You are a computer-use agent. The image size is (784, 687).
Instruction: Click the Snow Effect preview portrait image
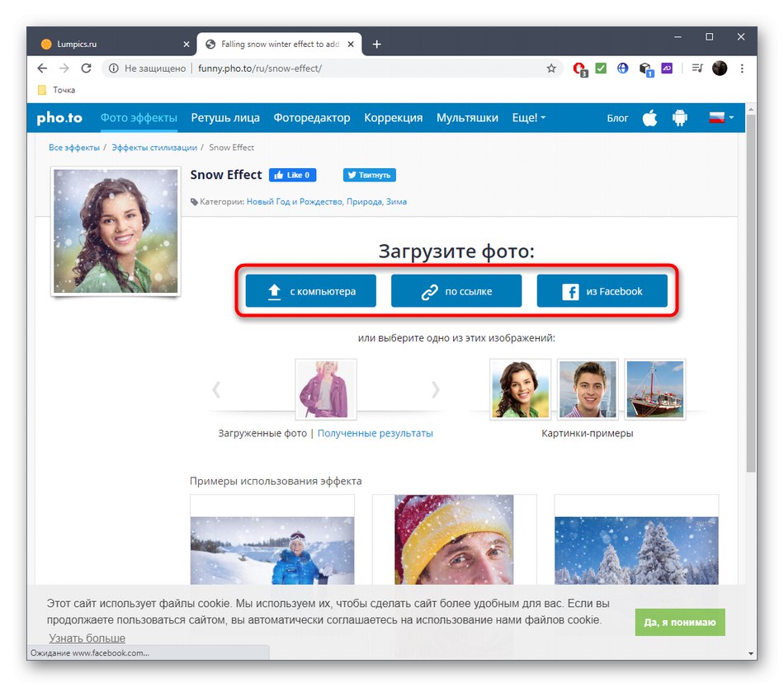pos(116,231)
